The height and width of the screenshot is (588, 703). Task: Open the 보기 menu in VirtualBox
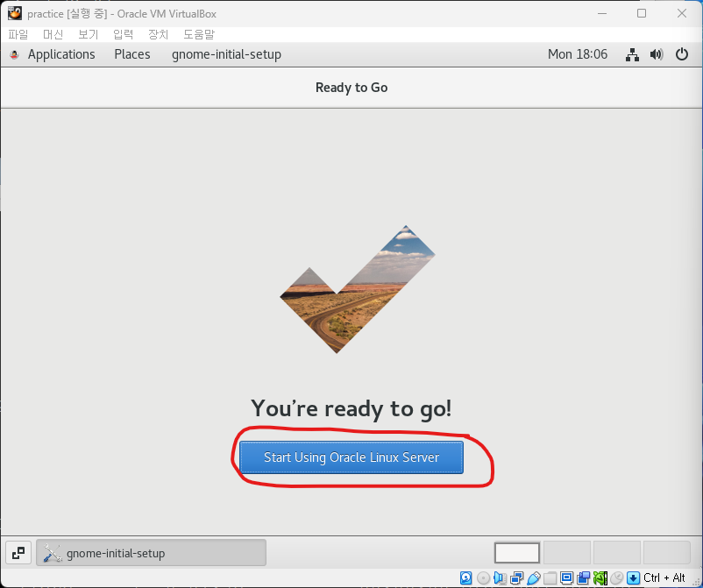(88, 34)
